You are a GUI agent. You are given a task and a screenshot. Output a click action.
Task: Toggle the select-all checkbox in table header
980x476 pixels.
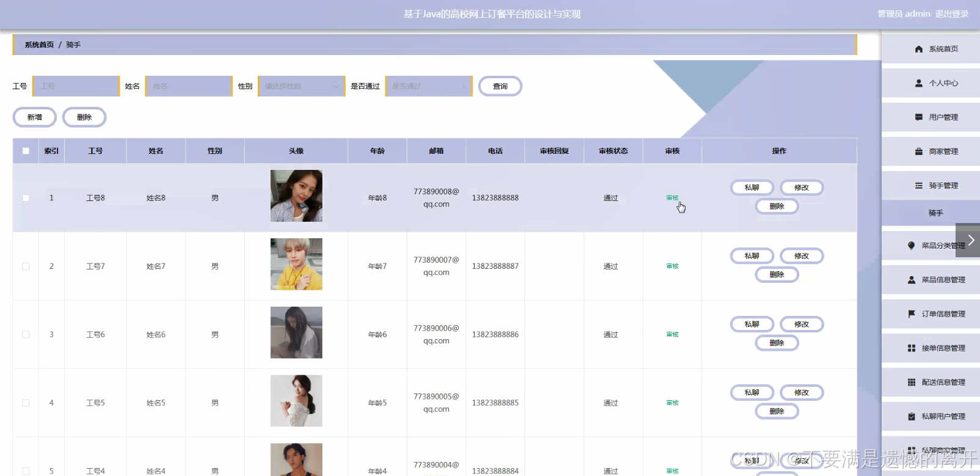[26, 151]
